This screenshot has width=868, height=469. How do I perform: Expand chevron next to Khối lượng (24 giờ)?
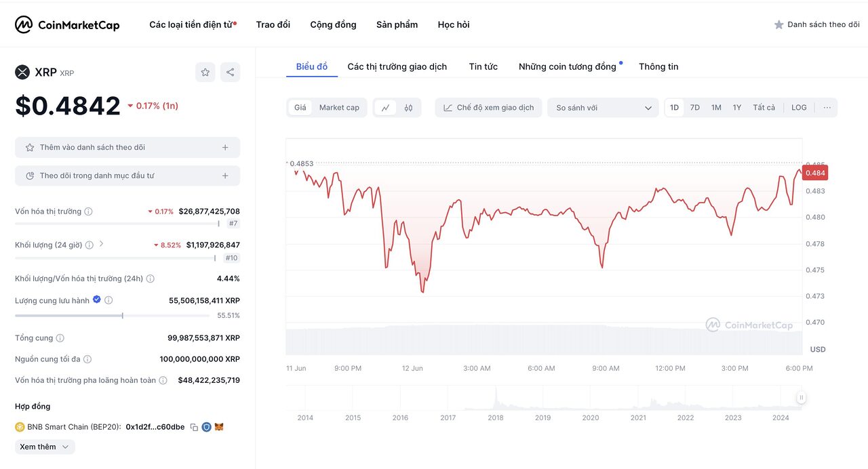click(x=102, y=244)
